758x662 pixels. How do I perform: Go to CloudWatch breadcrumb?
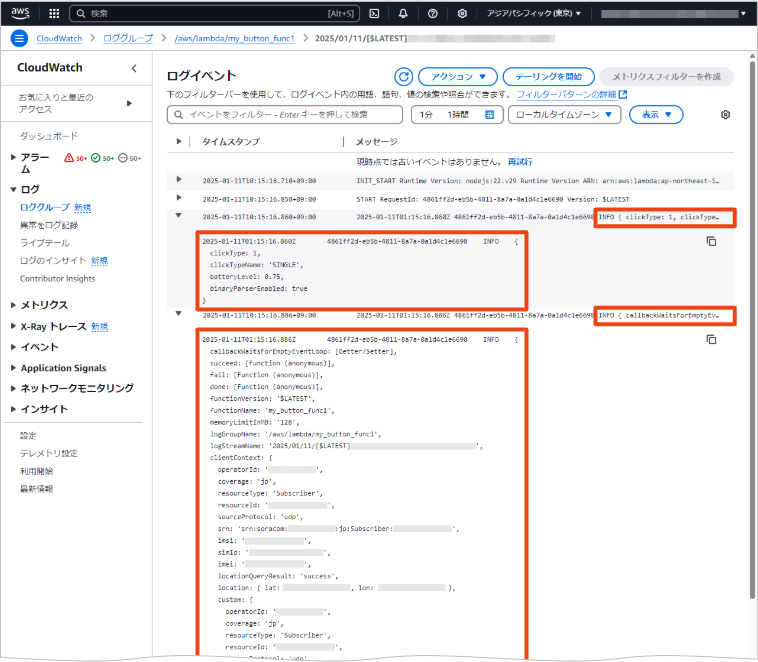point(59,38)
